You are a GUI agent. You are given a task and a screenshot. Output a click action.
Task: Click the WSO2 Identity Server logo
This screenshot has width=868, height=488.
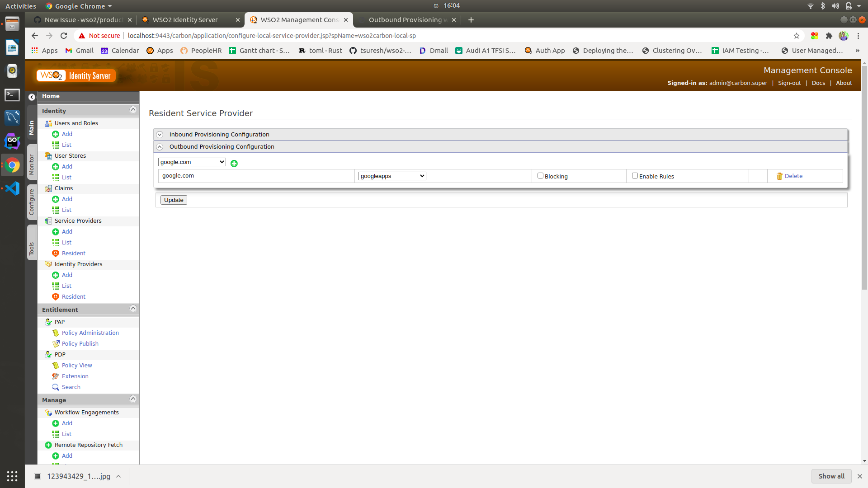pos(75,75)
